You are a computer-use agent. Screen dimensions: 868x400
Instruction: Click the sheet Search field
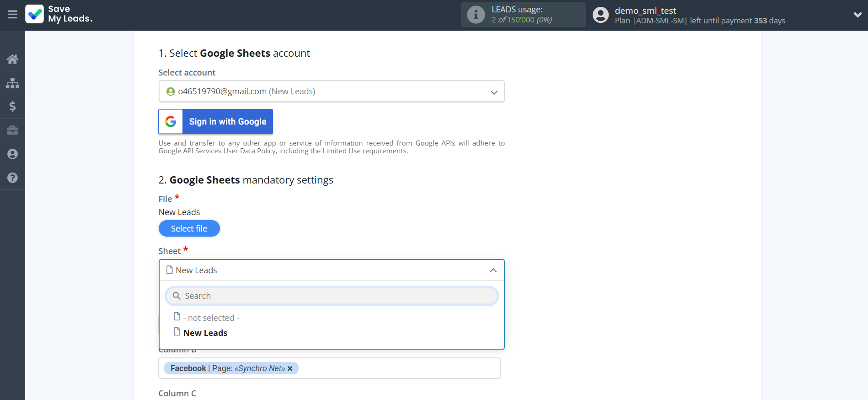point(331,296)
